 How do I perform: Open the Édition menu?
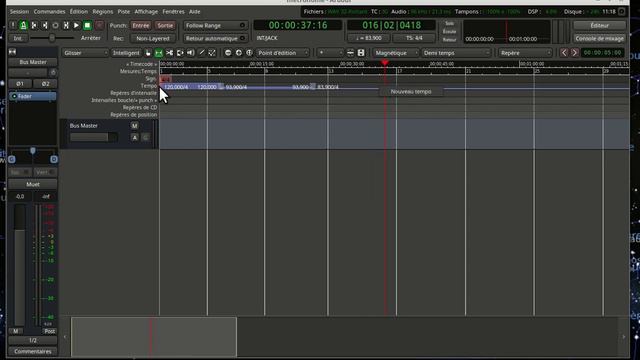point(79,12)
